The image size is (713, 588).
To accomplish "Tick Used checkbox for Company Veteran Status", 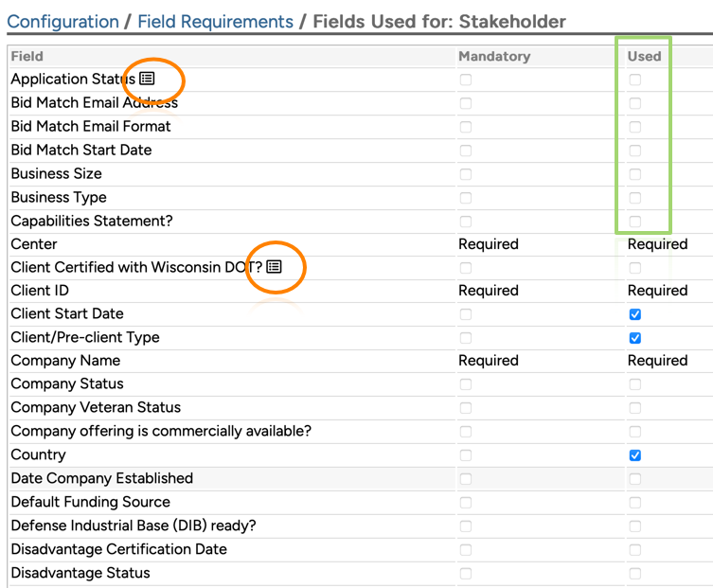I will coord(635,408).
